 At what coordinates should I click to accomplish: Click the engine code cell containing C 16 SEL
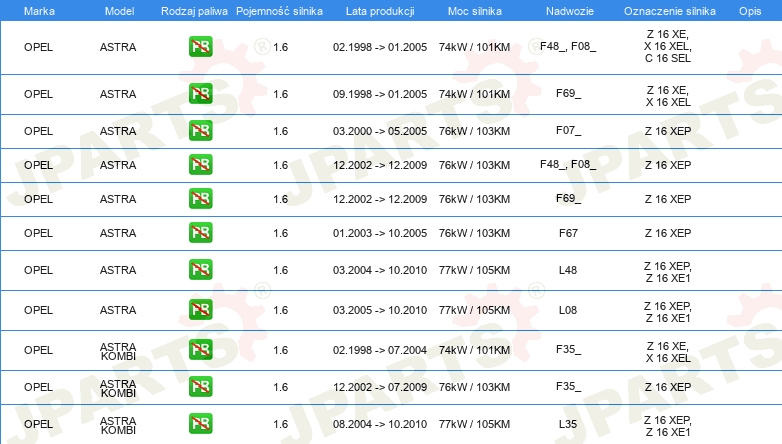[668, 46]
